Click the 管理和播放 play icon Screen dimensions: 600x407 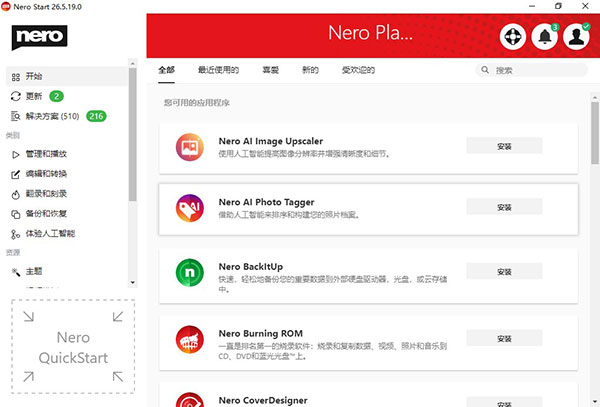(16, 155)
